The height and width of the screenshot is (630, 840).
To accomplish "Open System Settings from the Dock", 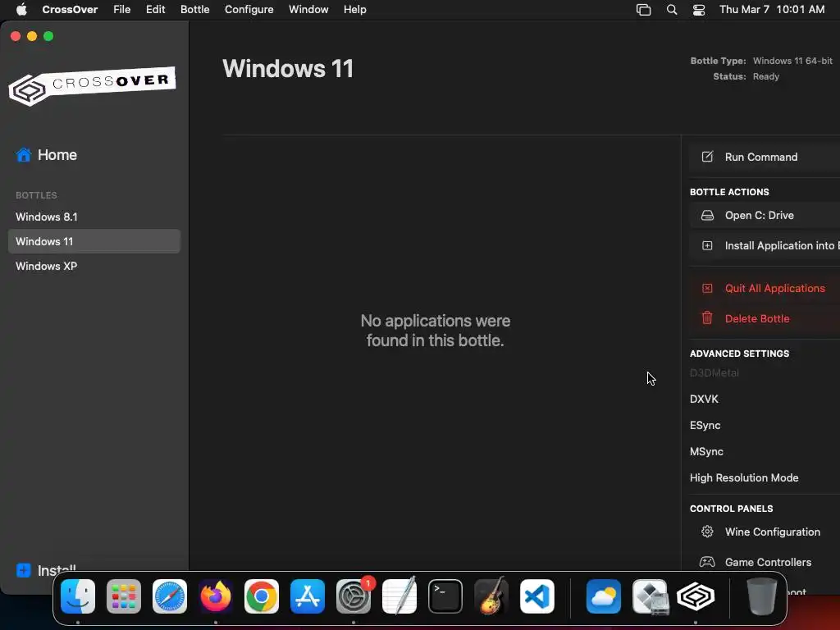I will (354, 596).
